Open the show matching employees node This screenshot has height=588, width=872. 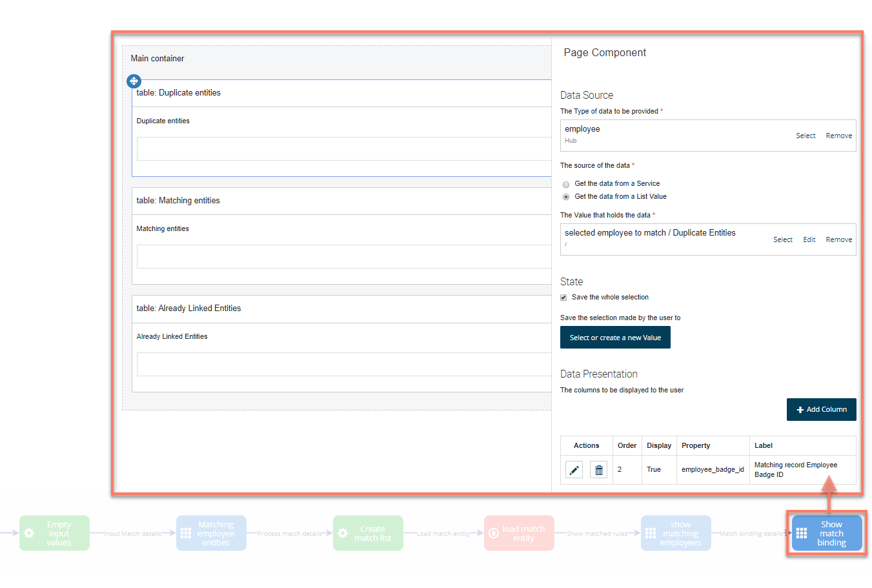(x=676, y=533)
